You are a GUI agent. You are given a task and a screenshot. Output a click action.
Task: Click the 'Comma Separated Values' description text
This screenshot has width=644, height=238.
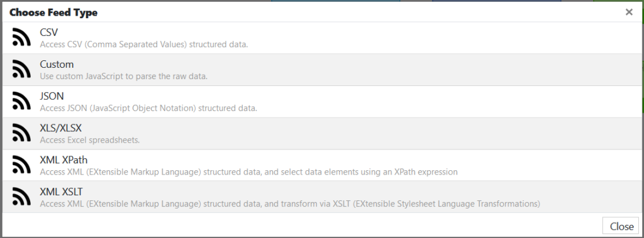(x=144, y=45)
